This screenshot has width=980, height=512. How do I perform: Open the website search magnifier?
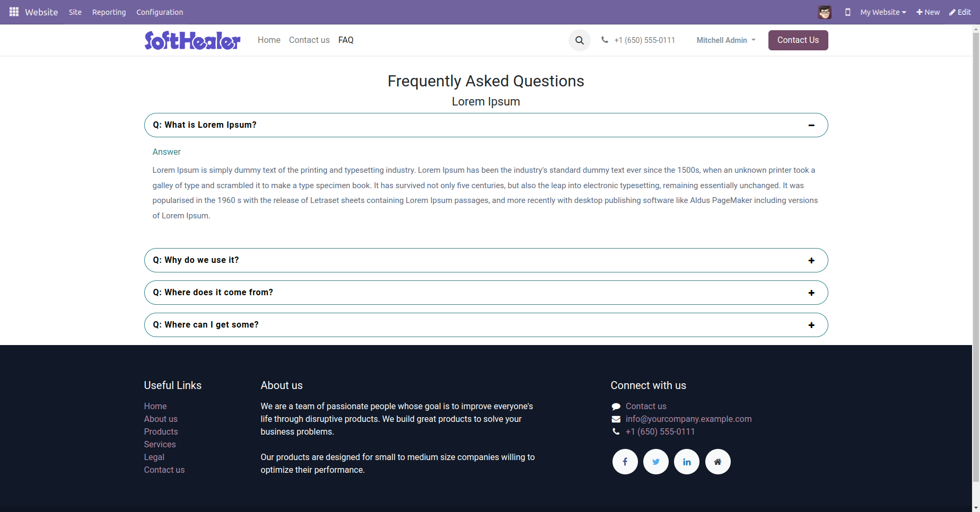[x=580, y=40]
